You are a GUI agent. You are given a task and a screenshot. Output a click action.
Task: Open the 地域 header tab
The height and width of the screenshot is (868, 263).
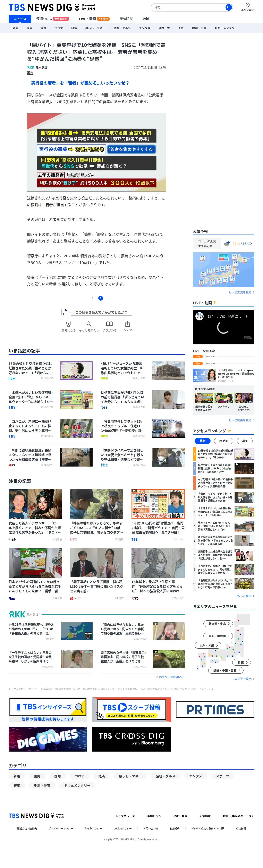tap(145, 19)
